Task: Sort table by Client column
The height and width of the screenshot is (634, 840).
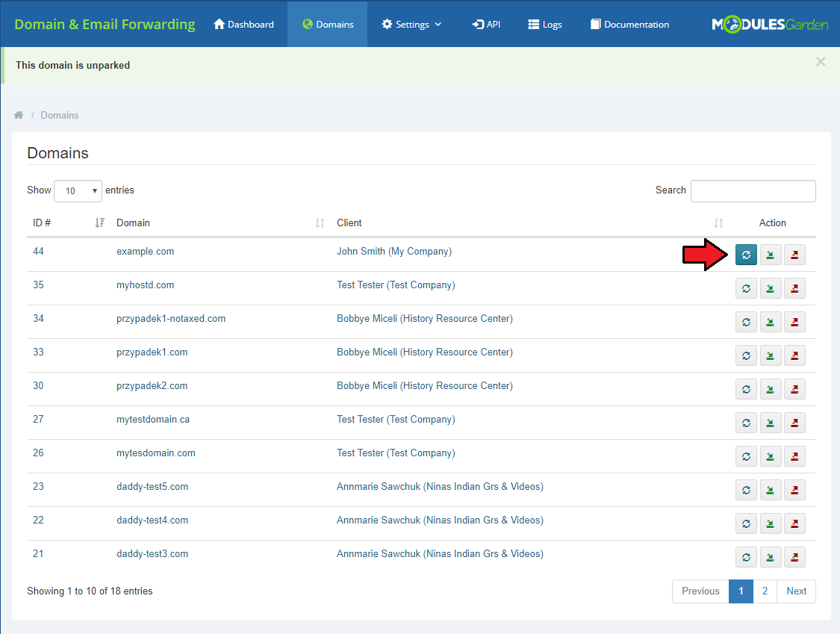Action: pos(530,223)
